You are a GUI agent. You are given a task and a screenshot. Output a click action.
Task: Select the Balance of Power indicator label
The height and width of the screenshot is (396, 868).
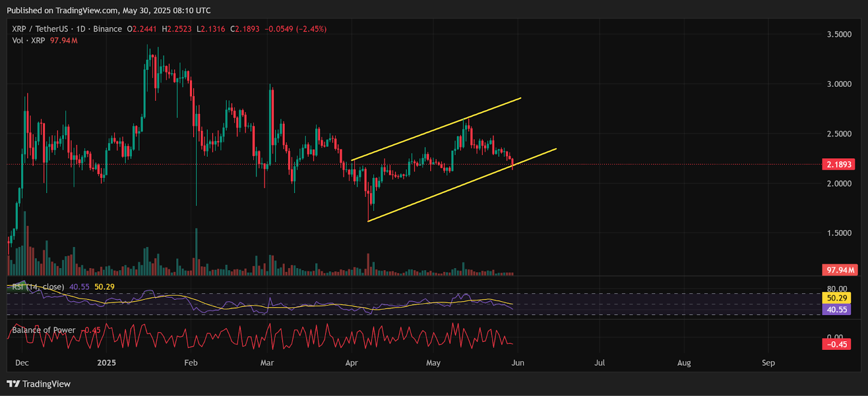point(44,330)
